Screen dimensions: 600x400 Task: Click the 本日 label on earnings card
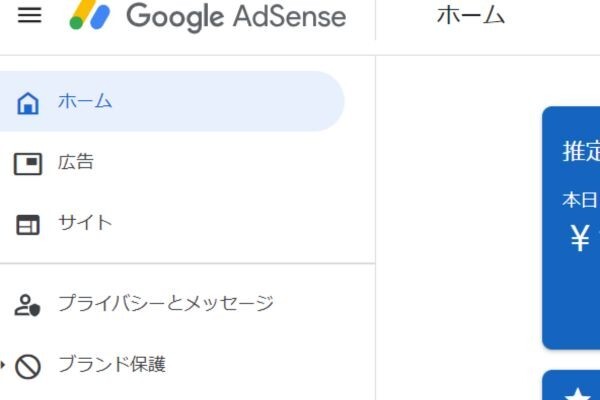[x=580, y=200]
